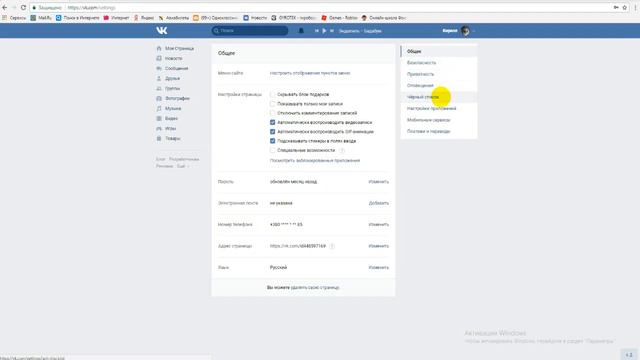Click the Реклама footer link
The width and height of the screenshot is (640, 360).
click(164, 166)
